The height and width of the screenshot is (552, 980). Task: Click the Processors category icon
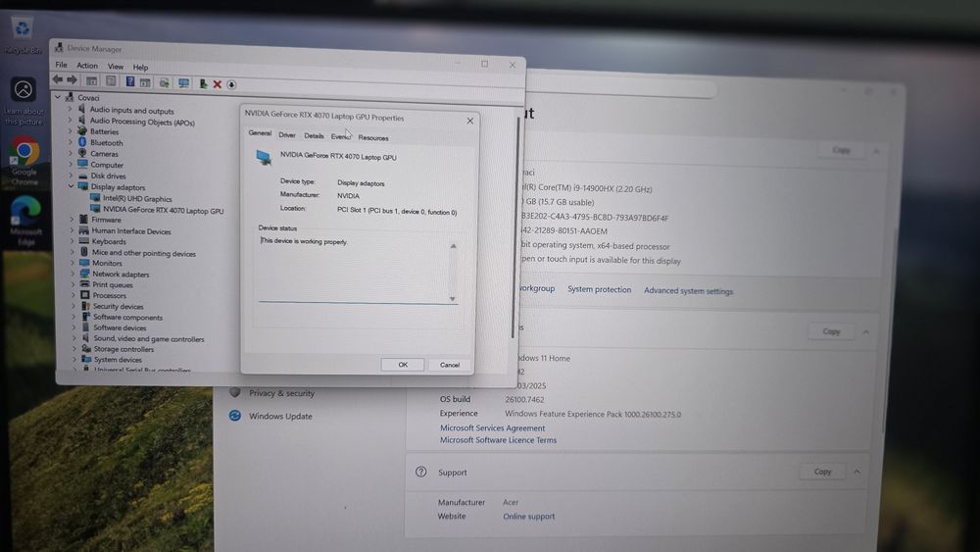click(85, 294)
